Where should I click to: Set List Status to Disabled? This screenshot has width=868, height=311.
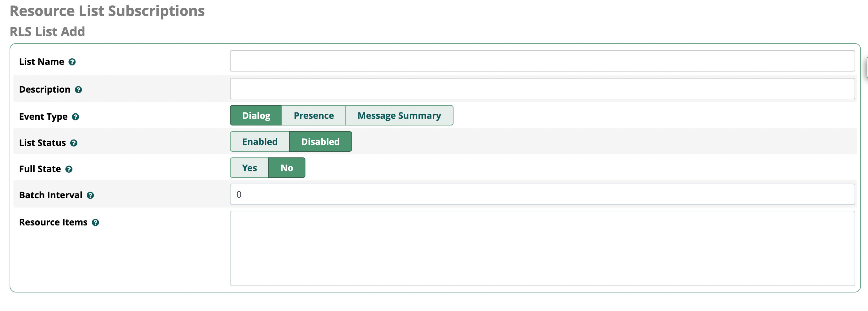[320, 142]
